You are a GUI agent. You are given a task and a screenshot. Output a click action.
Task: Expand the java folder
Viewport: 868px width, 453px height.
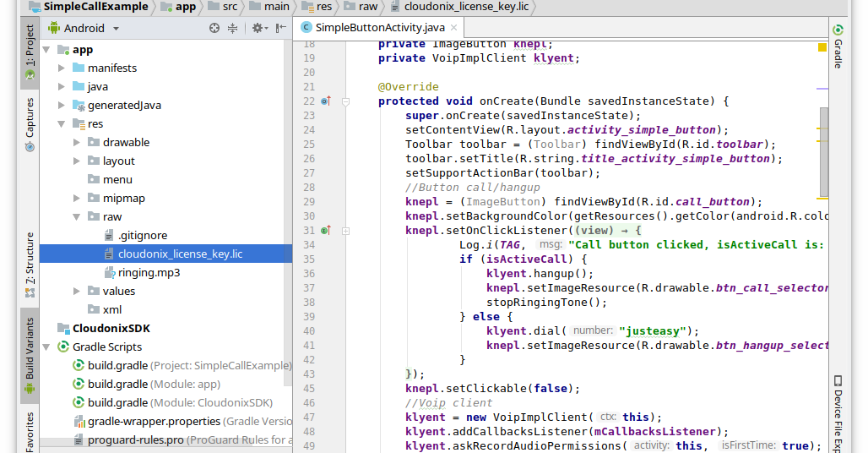62,87
